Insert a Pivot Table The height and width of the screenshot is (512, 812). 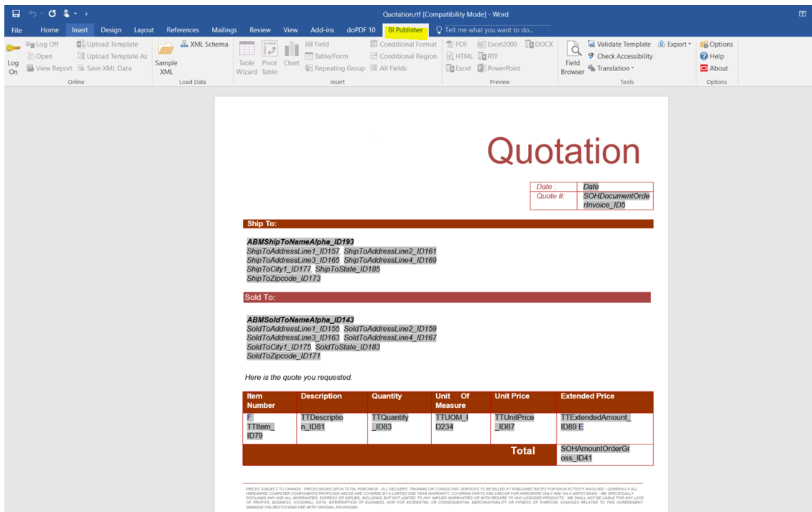tap(269, 58)
